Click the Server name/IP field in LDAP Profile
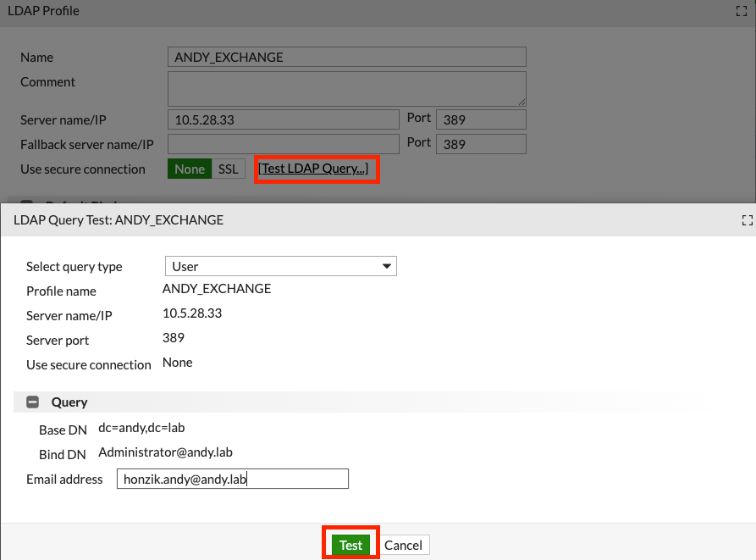The image size is (756, 560). tap(284, 119)
